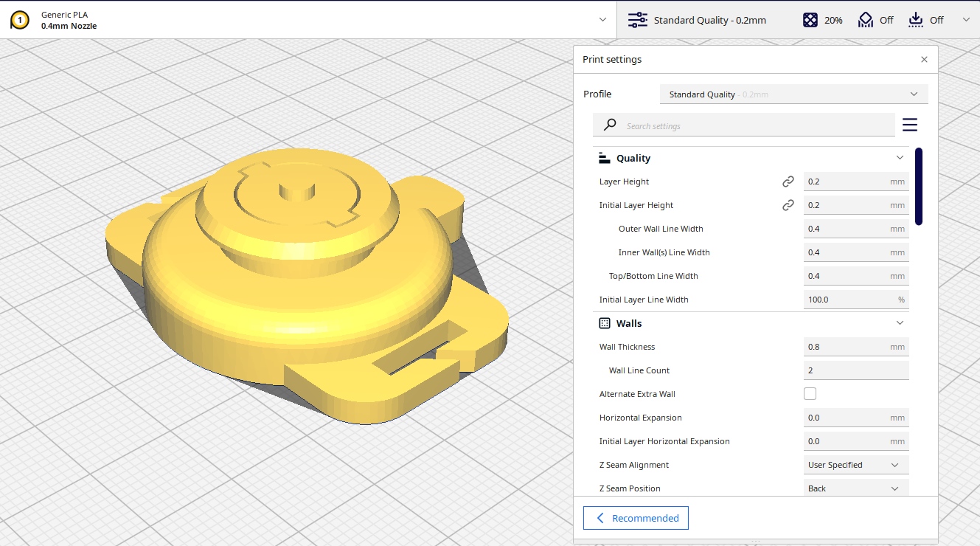
Task: Click the Alternate Extra Wall label
Action: tap(637, 394)
